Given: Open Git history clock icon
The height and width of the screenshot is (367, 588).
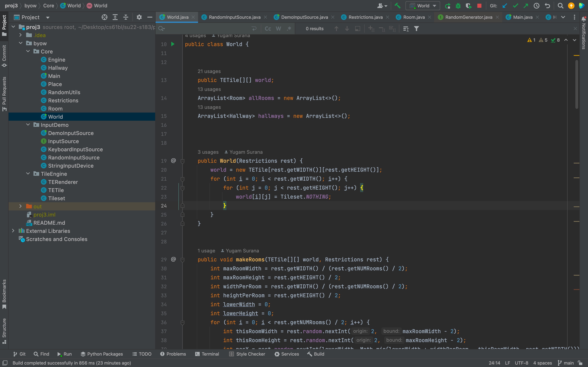Looking at the screenshot, I should pos(536,6).
